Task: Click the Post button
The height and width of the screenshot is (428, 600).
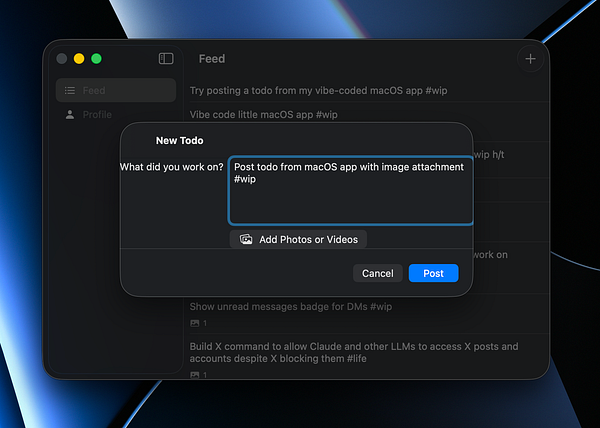Action: point(433,273)
